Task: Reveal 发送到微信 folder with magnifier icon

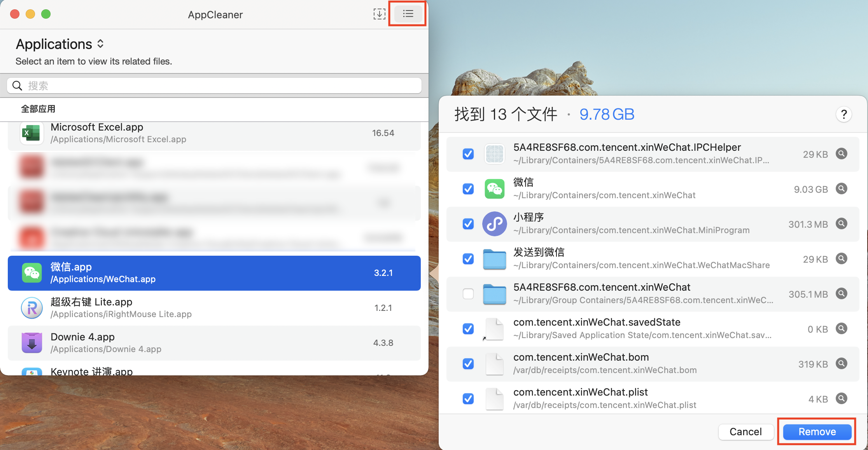Action: [x=842, y=258]
